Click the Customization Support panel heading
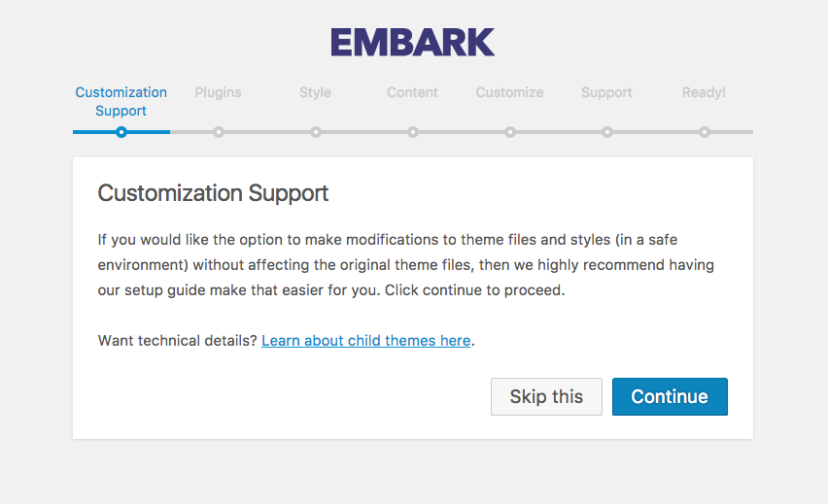828x504 pixels. pos(213,193)
